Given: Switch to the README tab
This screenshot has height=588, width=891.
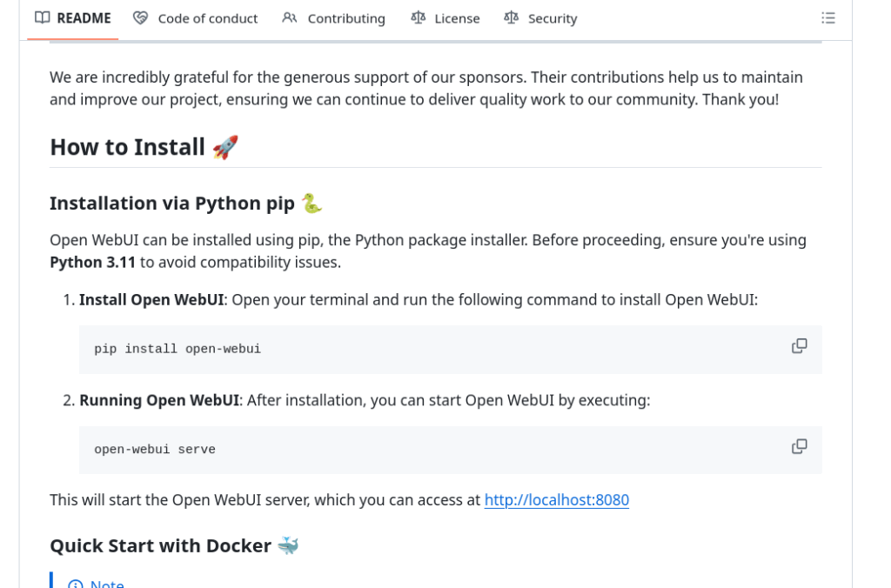Looking at the screenshot, I should [73, 18].
